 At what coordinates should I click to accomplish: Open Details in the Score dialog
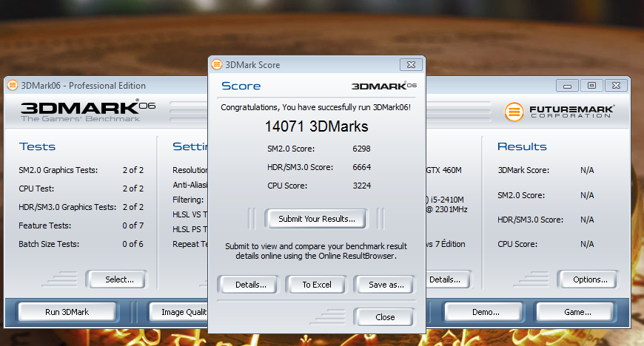tap(246, 285)
